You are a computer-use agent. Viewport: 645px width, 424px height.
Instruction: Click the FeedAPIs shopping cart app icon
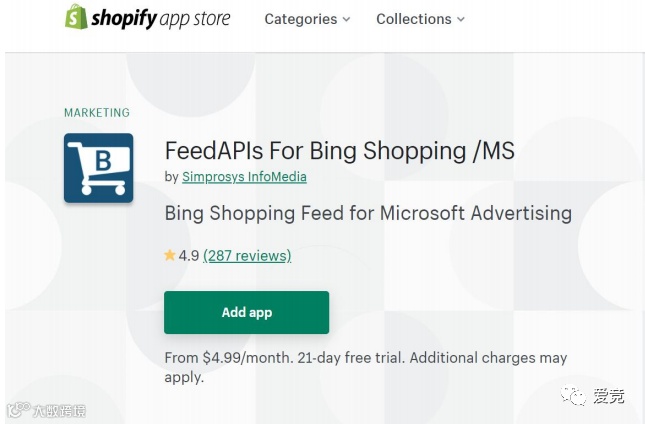pyautogui.click(x=98, y=168)
